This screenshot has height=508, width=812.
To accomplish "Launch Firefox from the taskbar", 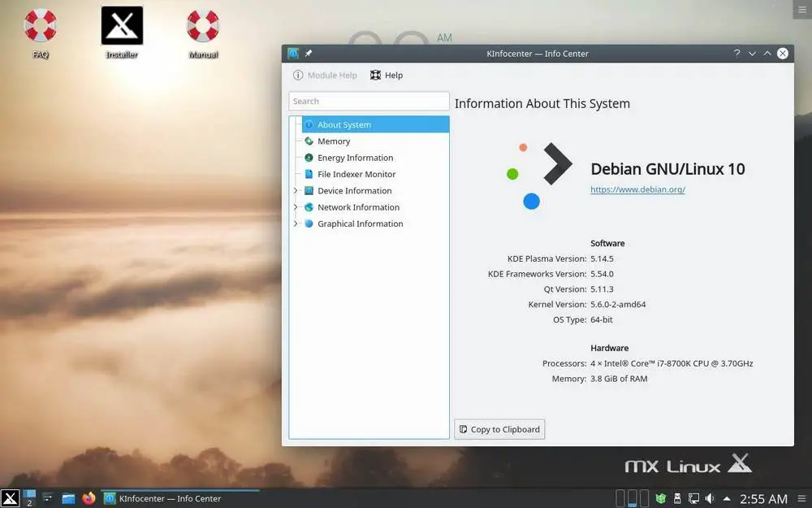I will (x=89, y=498).
